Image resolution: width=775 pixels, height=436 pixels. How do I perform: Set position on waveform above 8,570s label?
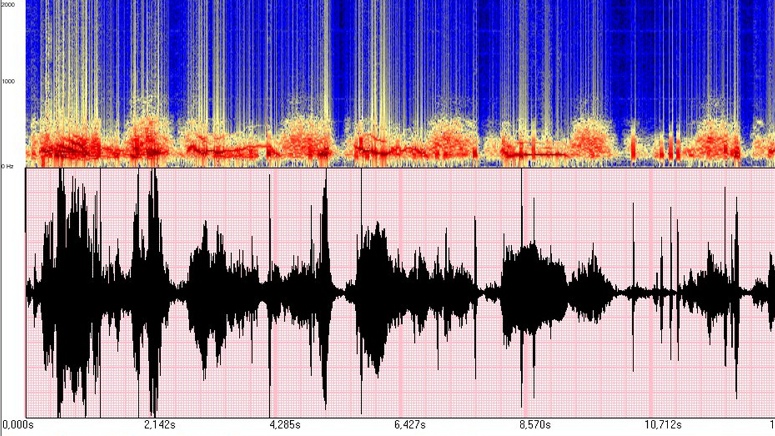point(534,290)
